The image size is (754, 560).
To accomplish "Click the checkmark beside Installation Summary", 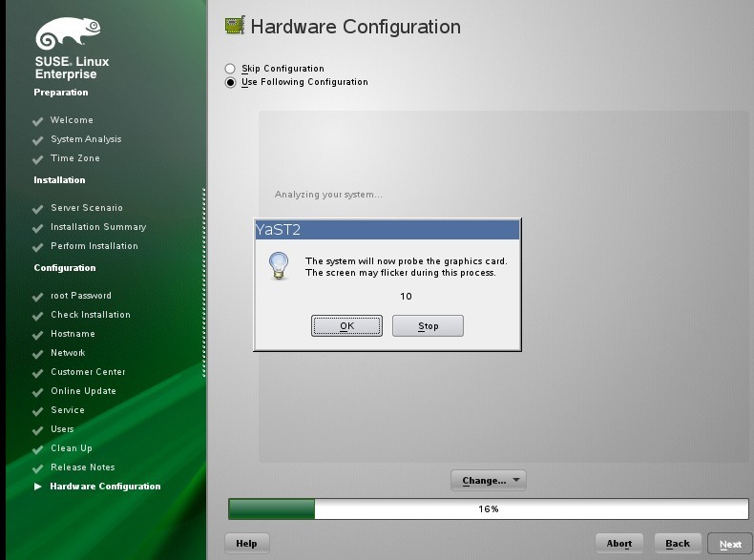I will point(37,228).
